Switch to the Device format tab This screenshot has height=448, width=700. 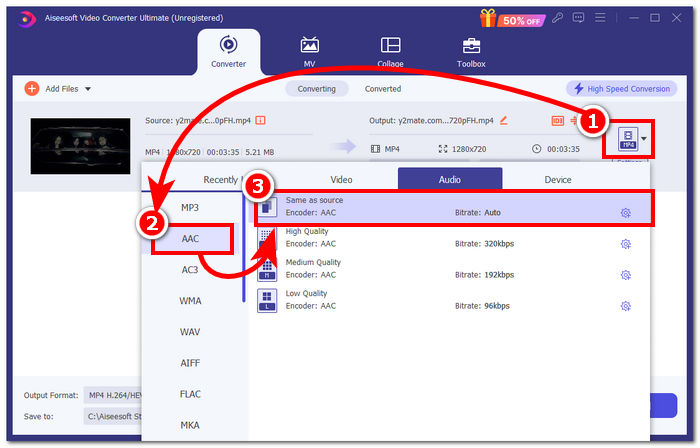coord(558,179)
